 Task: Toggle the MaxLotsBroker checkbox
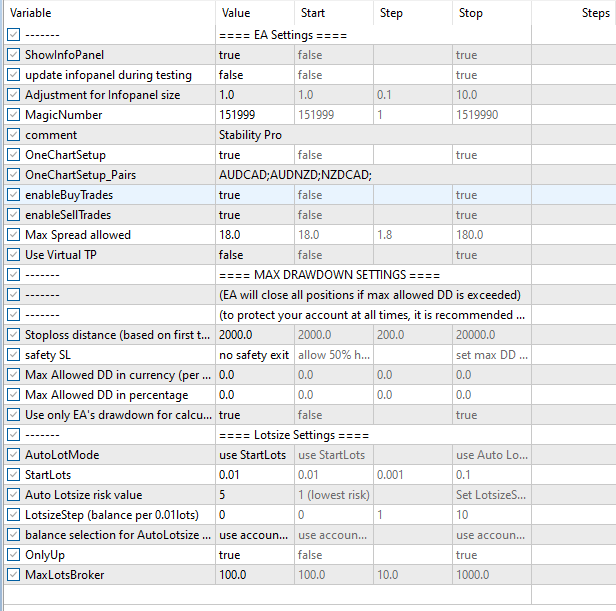coord(13,575)
